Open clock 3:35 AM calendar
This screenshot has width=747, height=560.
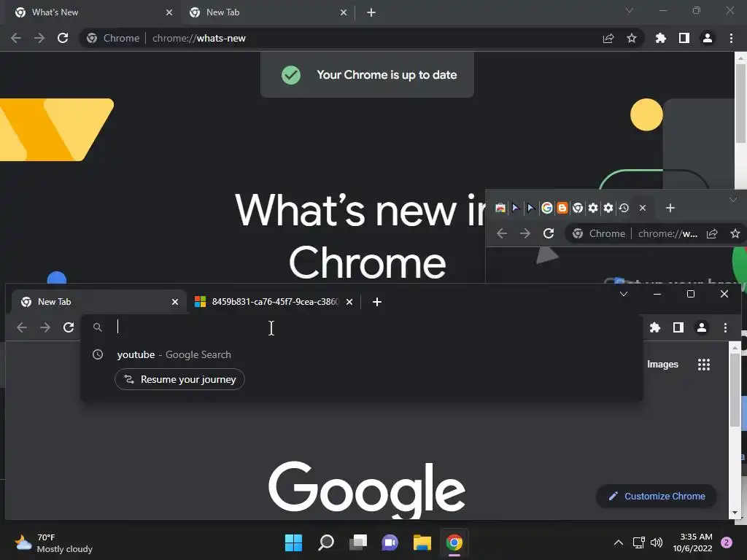pos(693,542)
